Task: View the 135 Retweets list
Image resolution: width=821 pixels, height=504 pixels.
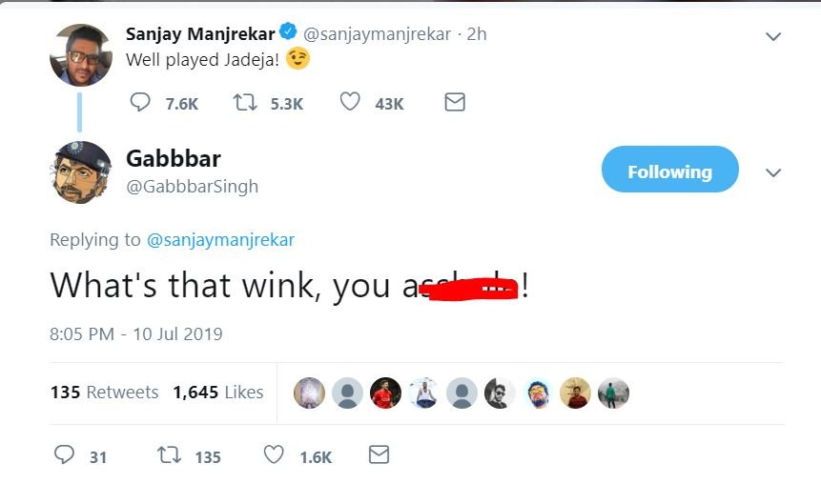Action: pyautogui.click(x=104, y=393)
